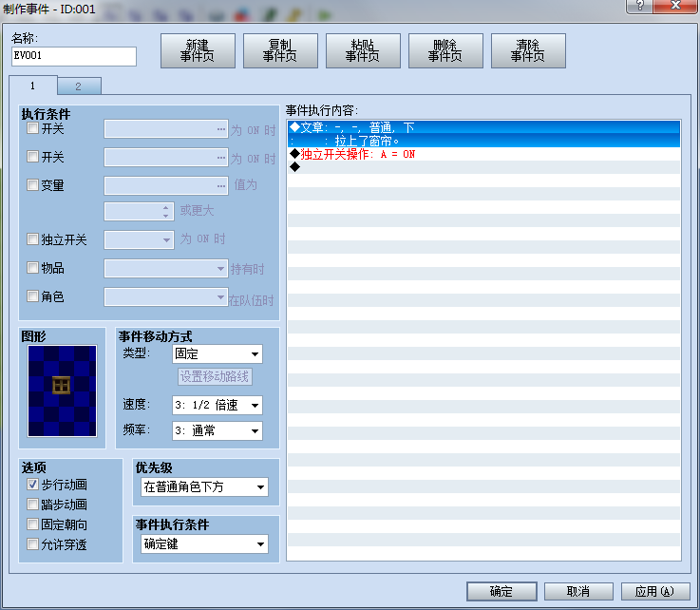Check the 独立开关 condition checkbox
The image size is (700, 610).
32,239
